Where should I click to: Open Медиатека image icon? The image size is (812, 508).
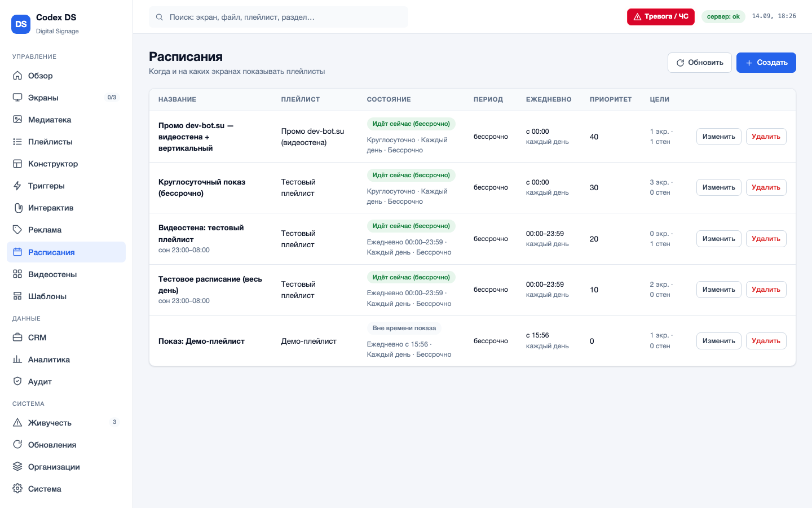coord(17,120)
